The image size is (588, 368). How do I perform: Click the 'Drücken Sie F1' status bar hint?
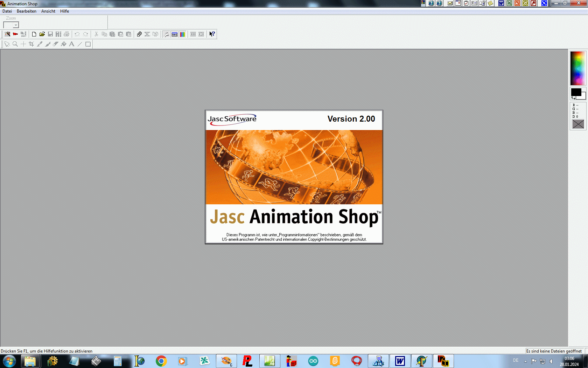(47, 351)
